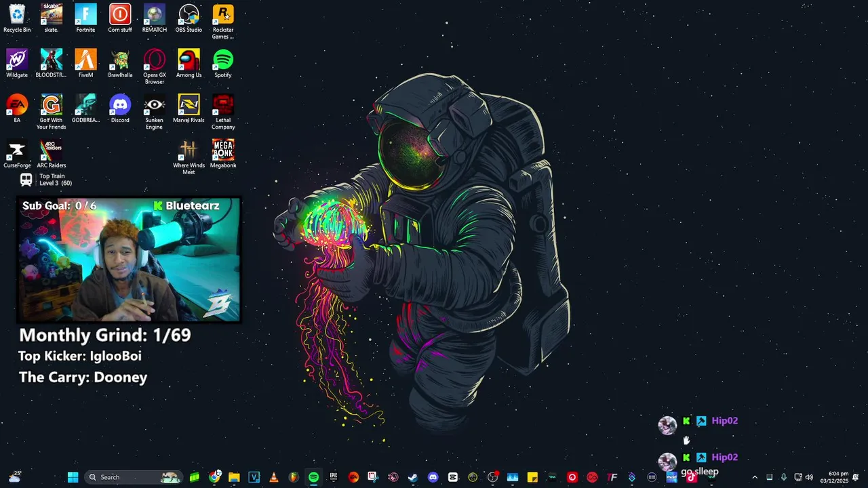Select the Among Us desktop icon
The image size is (868, 488).
click(x=189, y=64)
